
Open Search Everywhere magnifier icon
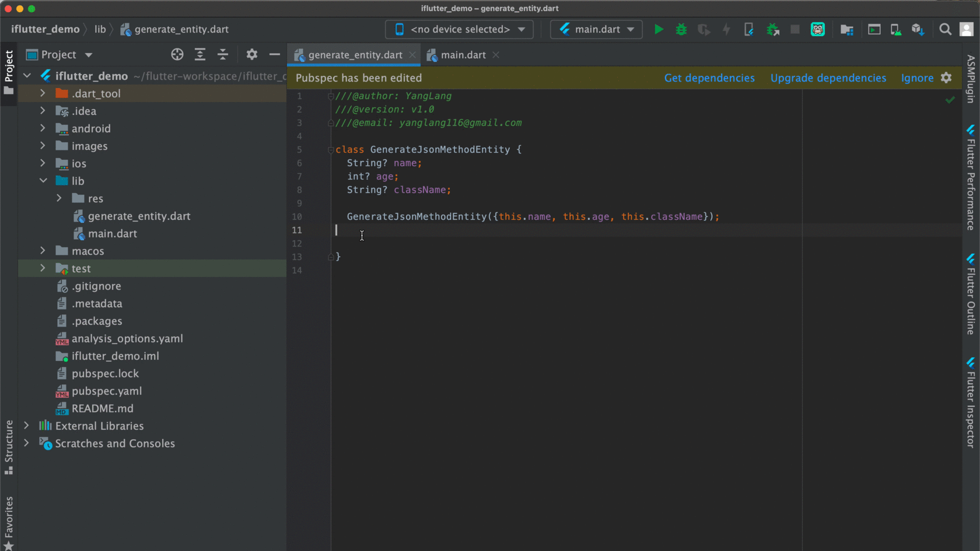(x=945, y=29)
